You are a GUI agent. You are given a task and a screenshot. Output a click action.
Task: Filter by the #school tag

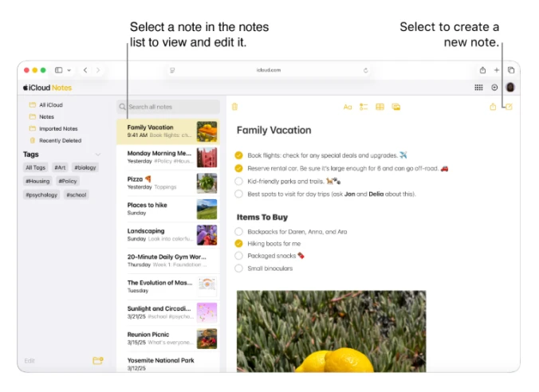[x=77, y=194]
